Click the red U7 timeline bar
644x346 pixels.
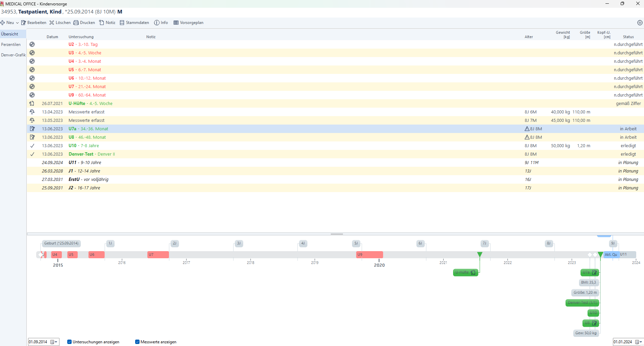click(x=158, y=255)
